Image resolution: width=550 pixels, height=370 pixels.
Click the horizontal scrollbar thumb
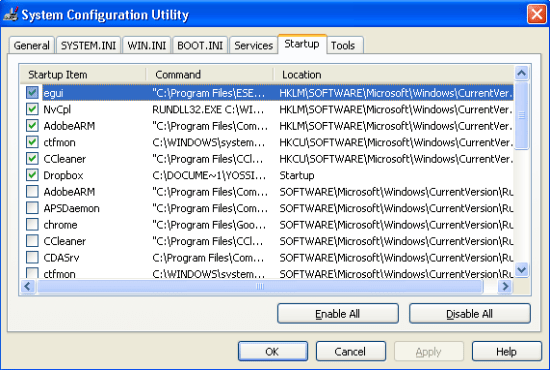(x=260, y=286)
